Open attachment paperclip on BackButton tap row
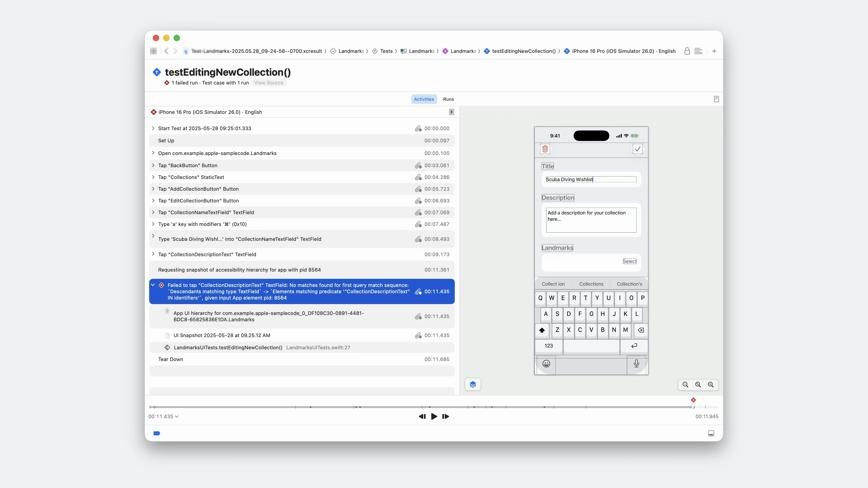 (x=418, y=165)
